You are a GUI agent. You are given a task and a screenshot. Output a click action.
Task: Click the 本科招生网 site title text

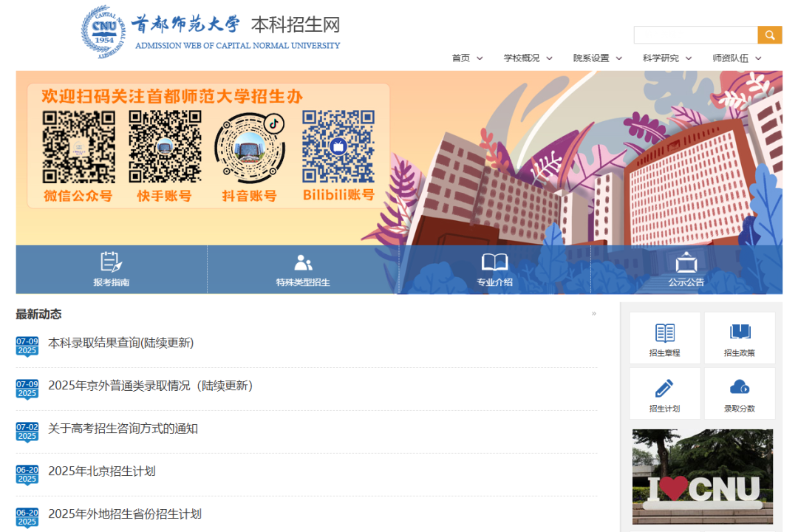(x=296, y=24)
